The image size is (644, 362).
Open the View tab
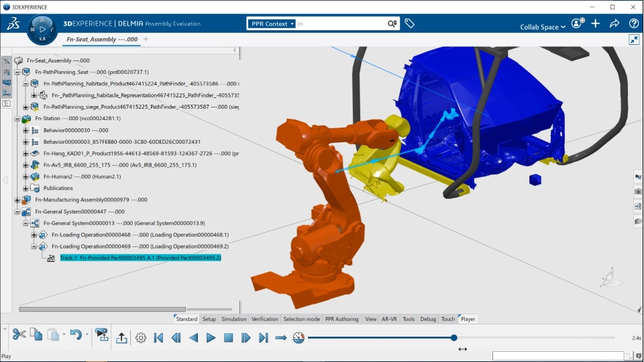370,319
